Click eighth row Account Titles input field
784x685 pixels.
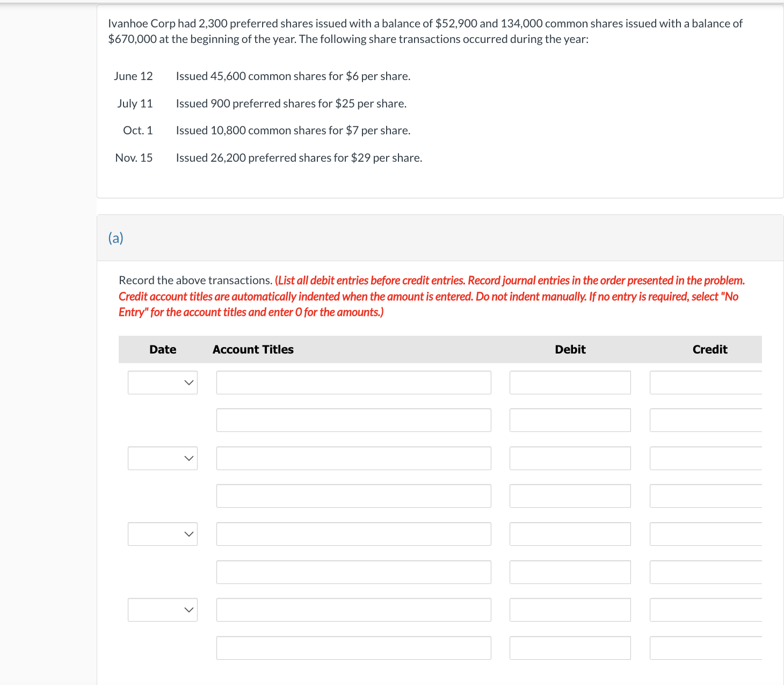click(x=354, y=648)
